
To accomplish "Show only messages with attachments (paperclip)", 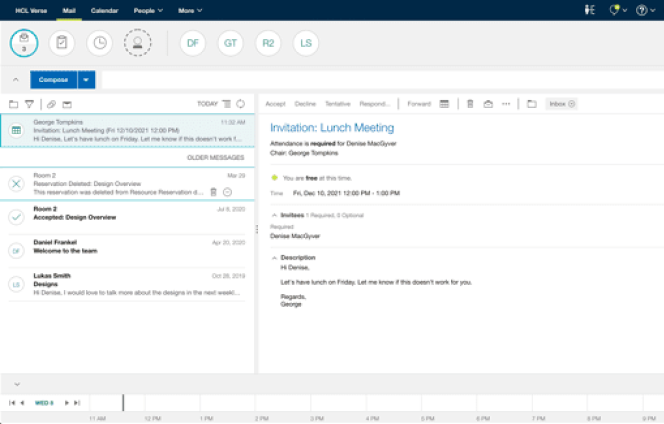I will (x=51, y=104).
